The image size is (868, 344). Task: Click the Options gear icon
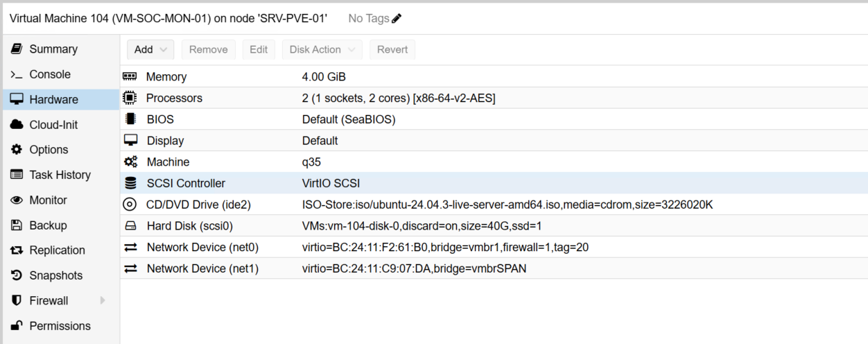point(17,150)
